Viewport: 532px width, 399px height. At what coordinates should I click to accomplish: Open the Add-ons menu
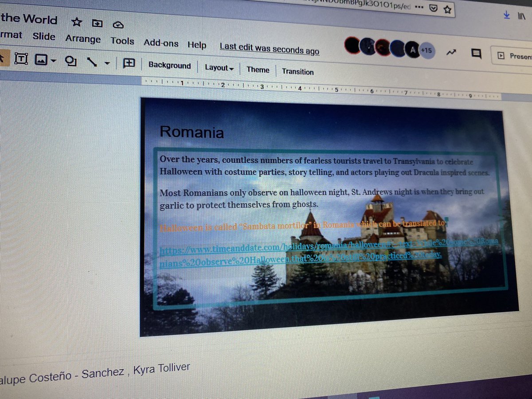pos(161,43)
